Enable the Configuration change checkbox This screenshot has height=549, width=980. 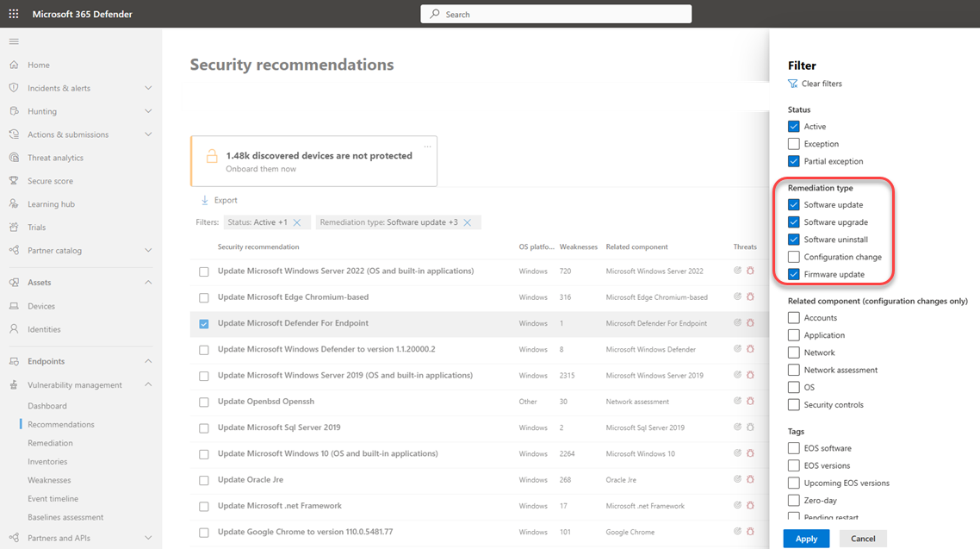tap(794, 257)
